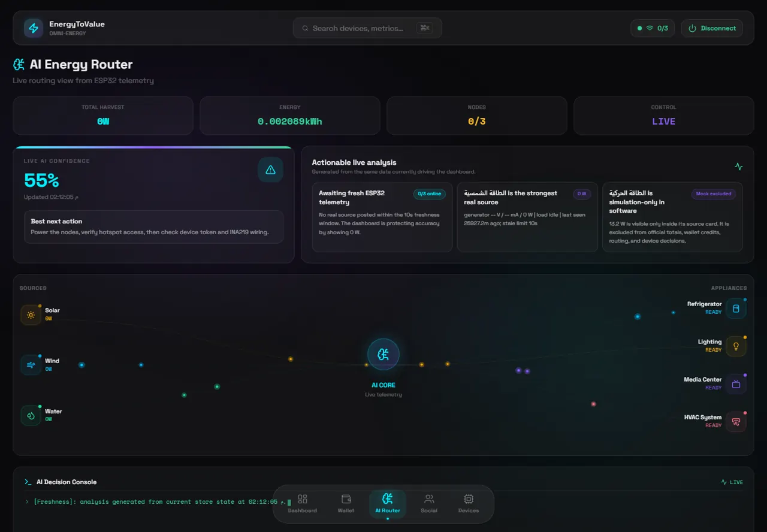Click the Freshness console log line

click(158, 502)
